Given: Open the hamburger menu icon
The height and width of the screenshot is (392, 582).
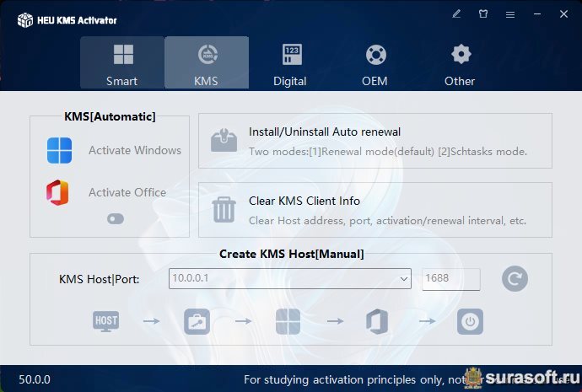Looking at the screenshot, I should pyautogui.click(x=510, y=14).
